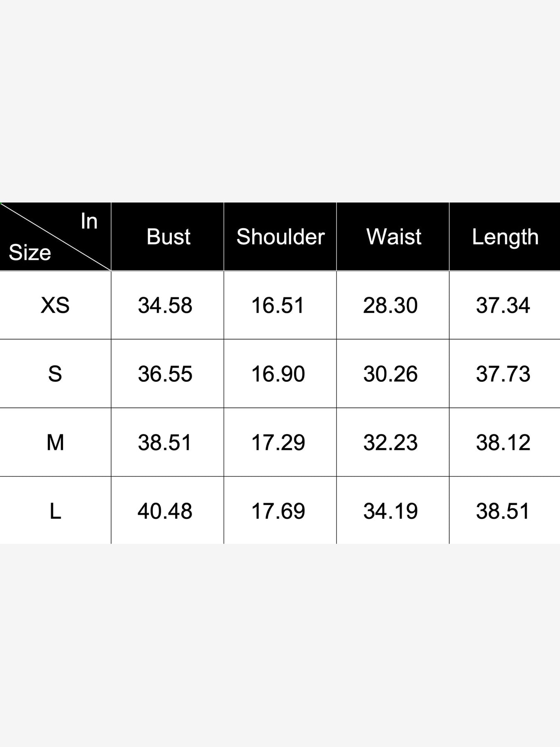
Task: Click the Waist column header
Action: pos(394,237)
